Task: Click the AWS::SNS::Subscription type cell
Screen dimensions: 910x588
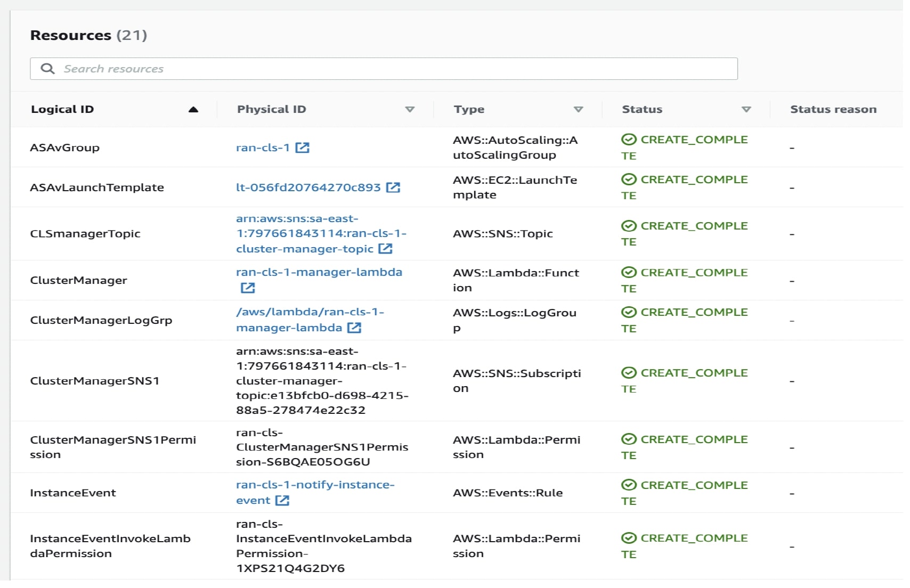Action: tap(517, 381)
